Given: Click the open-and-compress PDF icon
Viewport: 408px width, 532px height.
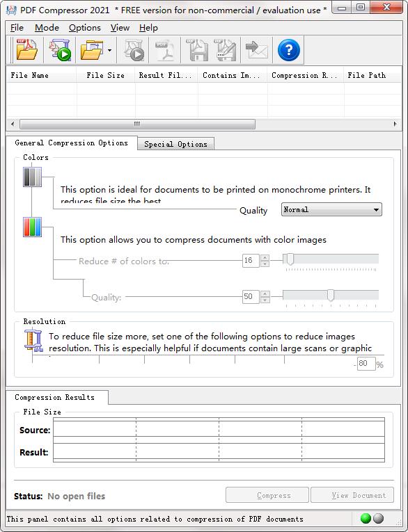Looking at the screenshot, I should click(x=60, y=50).
